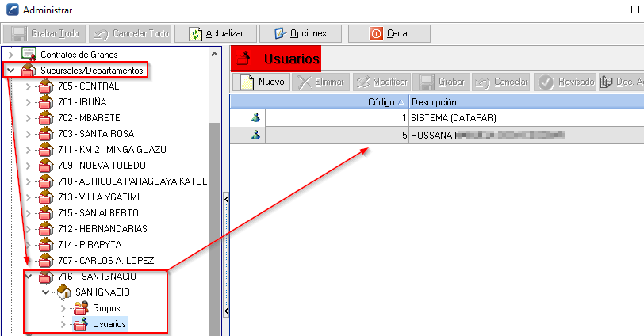
Task: Click the 715 - SAN ALBERTO branch icon
Action: tap(46, 213)
